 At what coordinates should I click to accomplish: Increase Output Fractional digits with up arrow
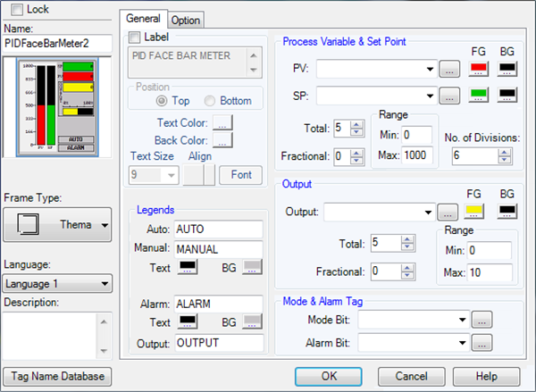(x=407, y=268)
